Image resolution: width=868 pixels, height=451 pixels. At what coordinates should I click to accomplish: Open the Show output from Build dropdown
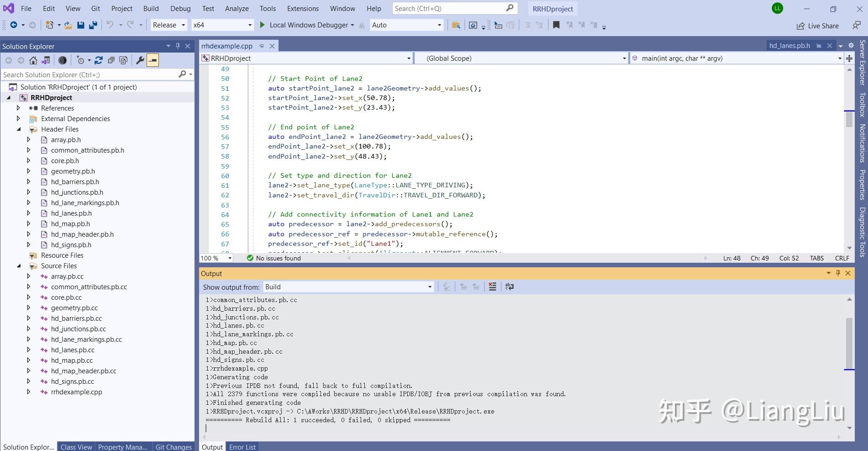pyautogui.click(x=348, y=287)
